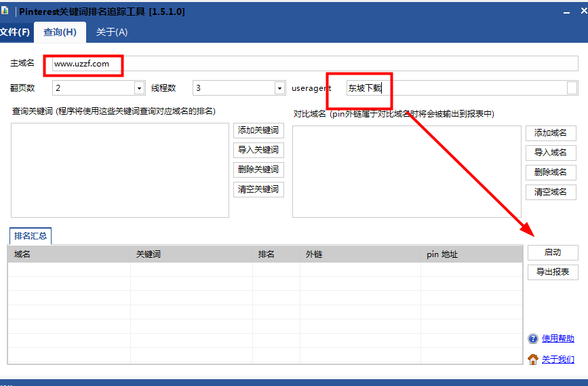Click the 删除关键词 button
Screen dimensions: 588x386
pos(258,170)
